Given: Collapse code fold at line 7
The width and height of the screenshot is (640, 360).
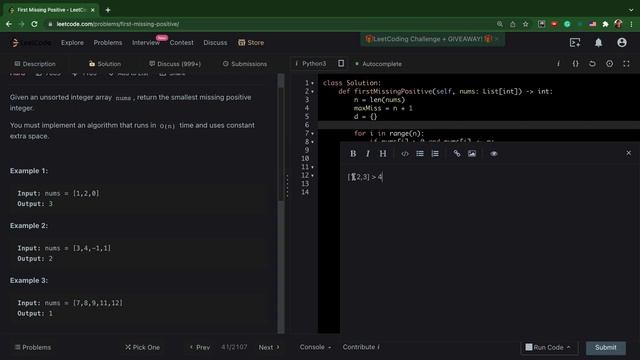Looking at the screenshot, I should [x=313, y=133].
